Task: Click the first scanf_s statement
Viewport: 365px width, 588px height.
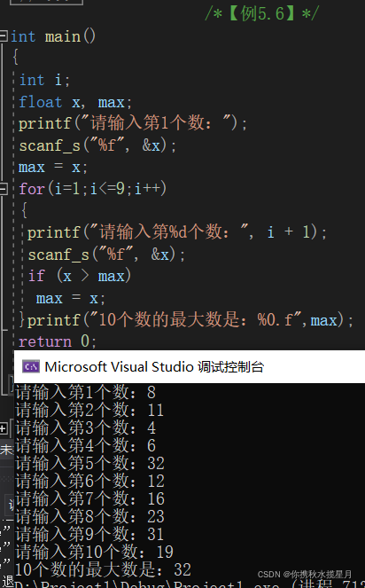Action: coord(97,145)
